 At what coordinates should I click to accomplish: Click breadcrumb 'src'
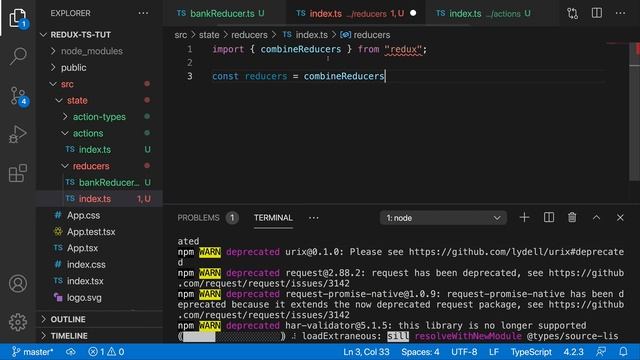pos(180,35)
